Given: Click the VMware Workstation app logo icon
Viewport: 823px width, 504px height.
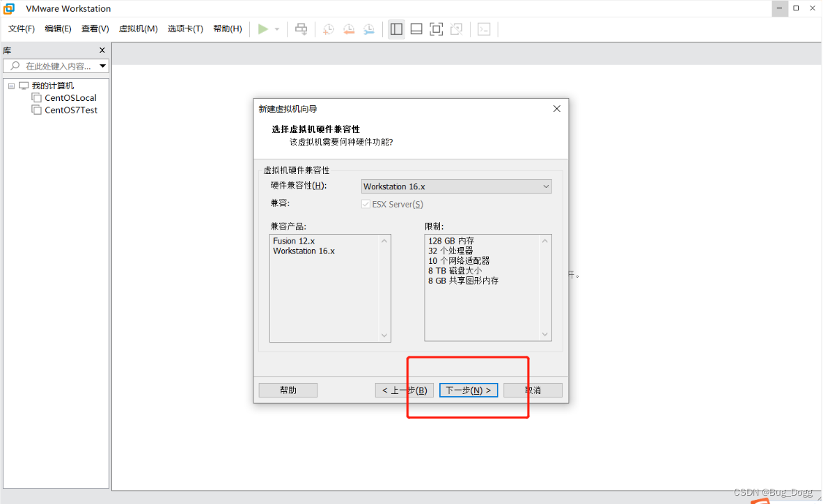Looking at the screenshot, I should click(9, 8).
